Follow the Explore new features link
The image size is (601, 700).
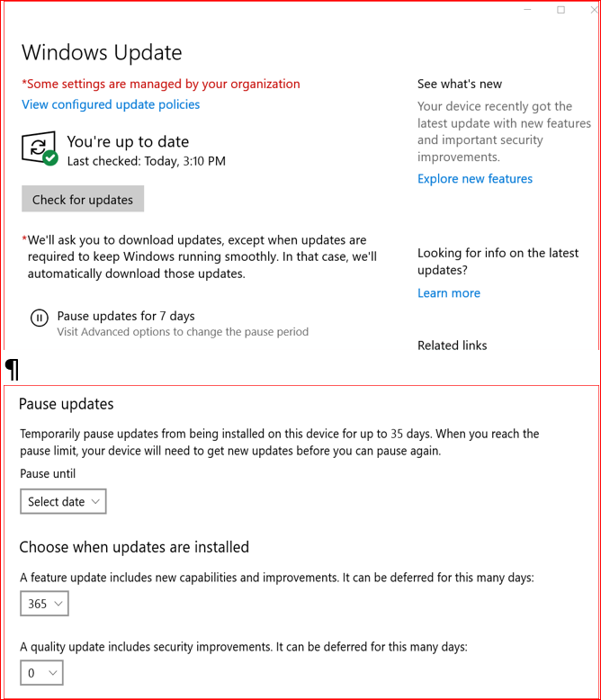point(475,179)
